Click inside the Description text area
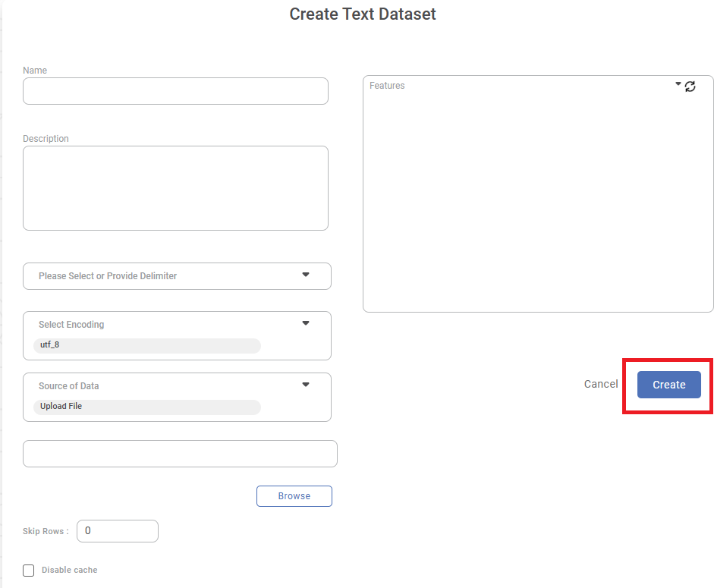 click(x=175, y=188)
